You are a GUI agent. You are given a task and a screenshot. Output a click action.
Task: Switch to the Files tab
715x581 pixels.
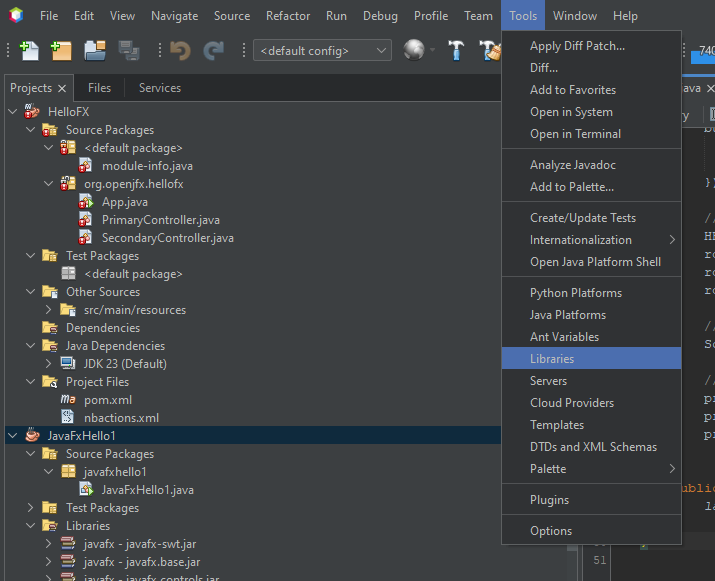coord(99,88)
